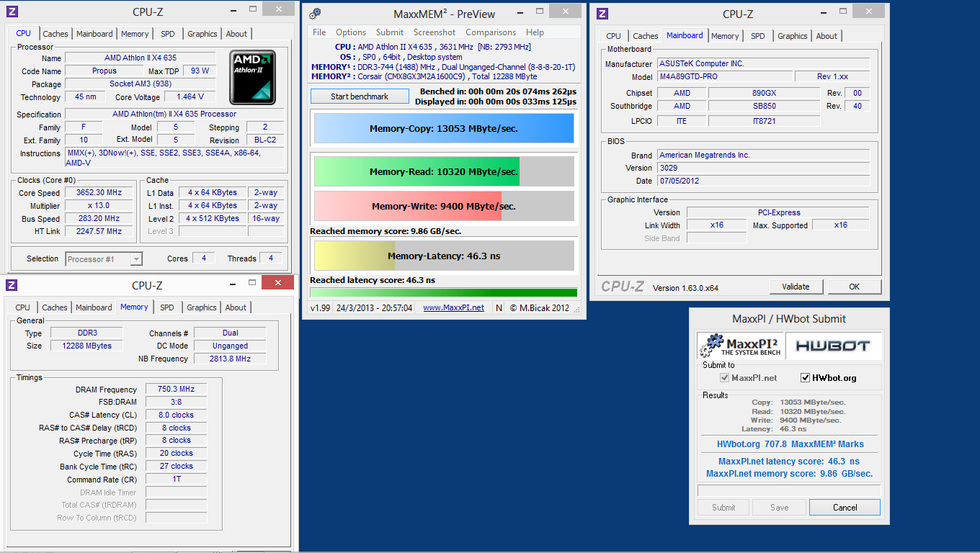Open Graphics tab in CPU-Z Memory window

coord(202,307)
